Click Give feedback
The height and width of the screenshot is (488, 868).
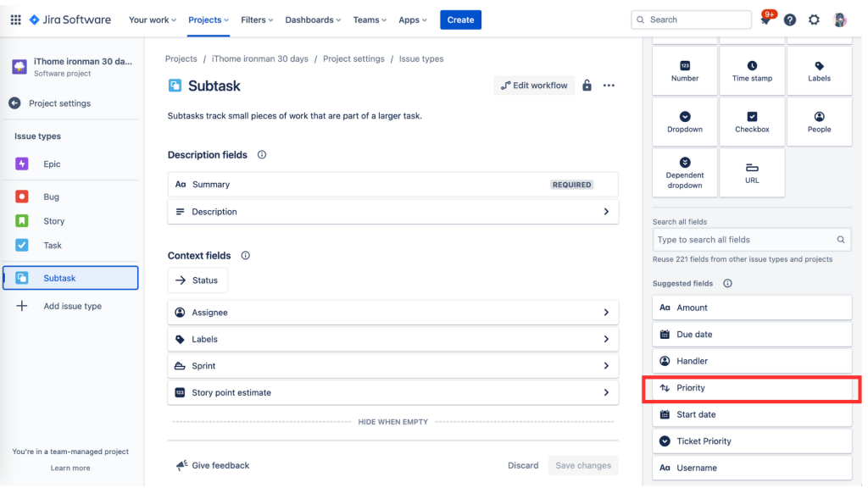(x=213, y=466)
